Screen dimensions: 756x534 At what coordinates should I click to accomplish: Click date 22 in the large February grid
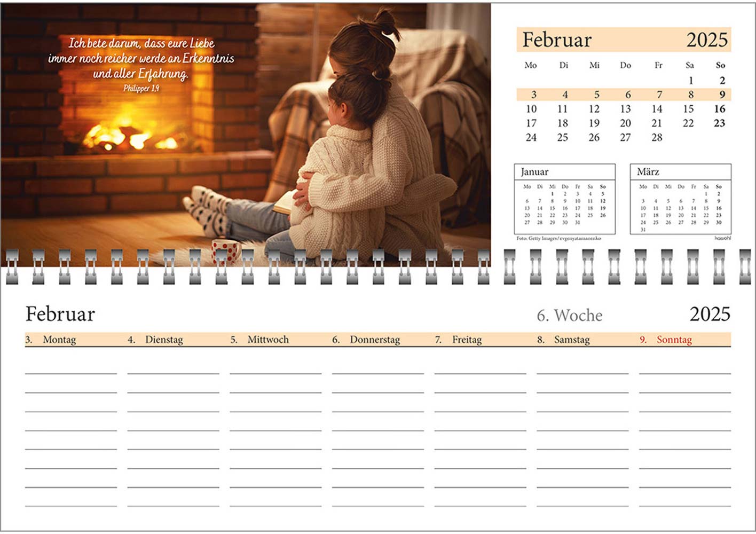688,123
